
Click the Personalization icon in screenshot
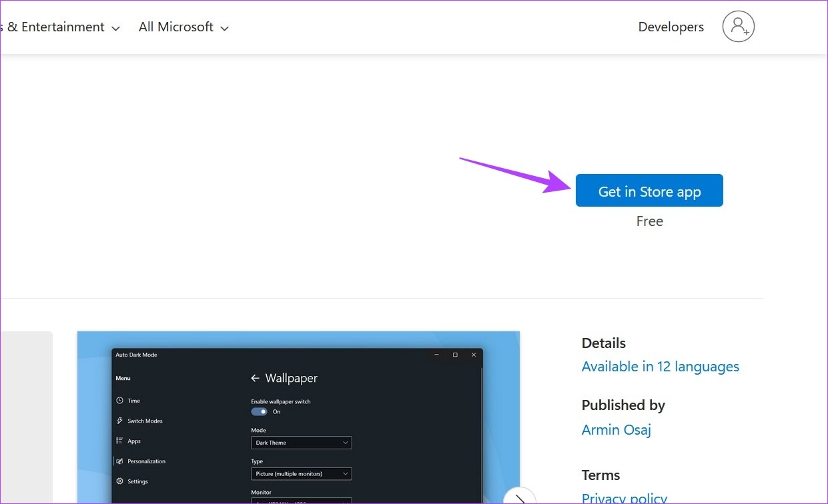pyautogui.click(x=119, y=461)
